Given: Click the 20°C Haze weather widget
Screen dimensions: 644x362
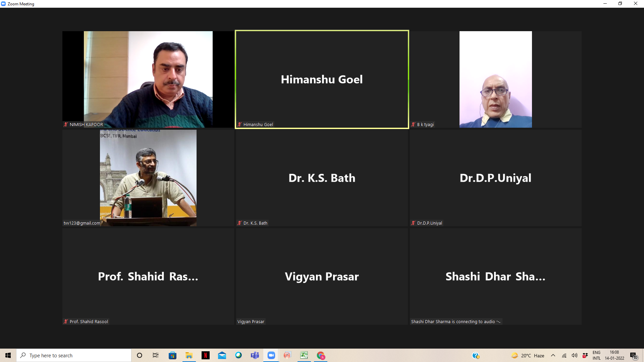Looking at the screenshot, I should (x=528, y=355).
